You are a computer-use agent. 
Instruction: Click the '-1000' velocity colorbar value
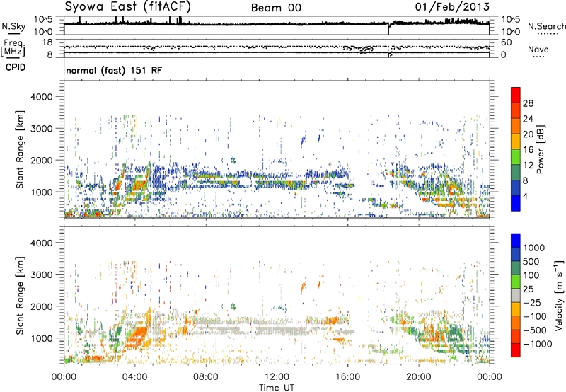538,344
